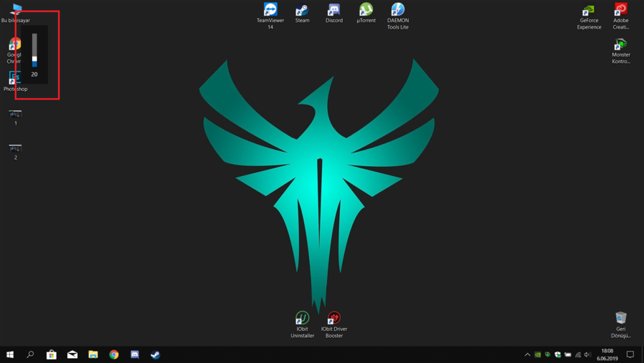
Task: Select image thumbnail file named 1
Action: tap(15, 115)
